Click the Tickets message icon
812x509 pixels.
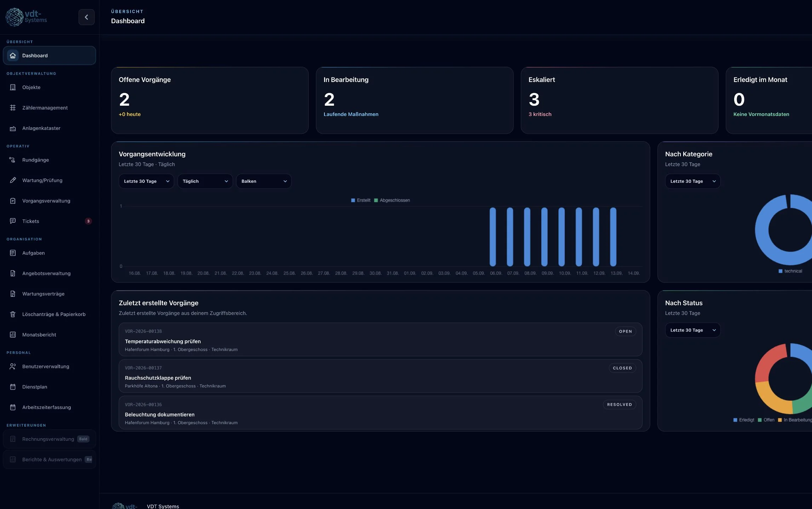(13, 221)
